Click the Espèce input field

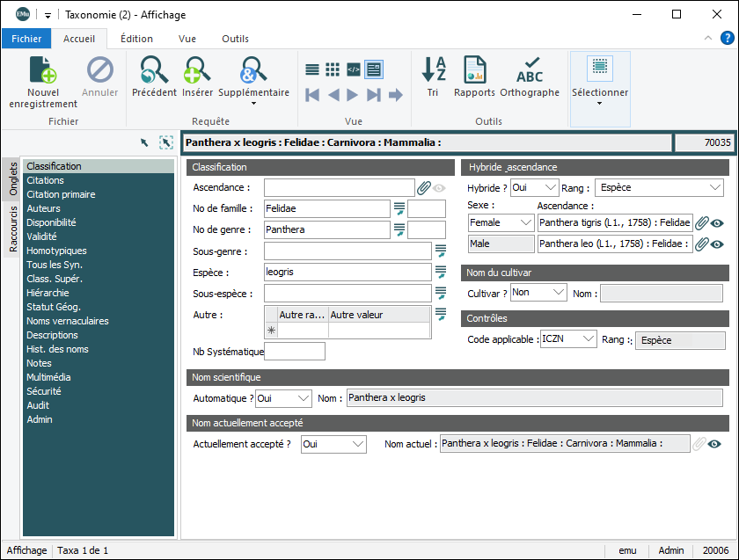tap(347, 273)
